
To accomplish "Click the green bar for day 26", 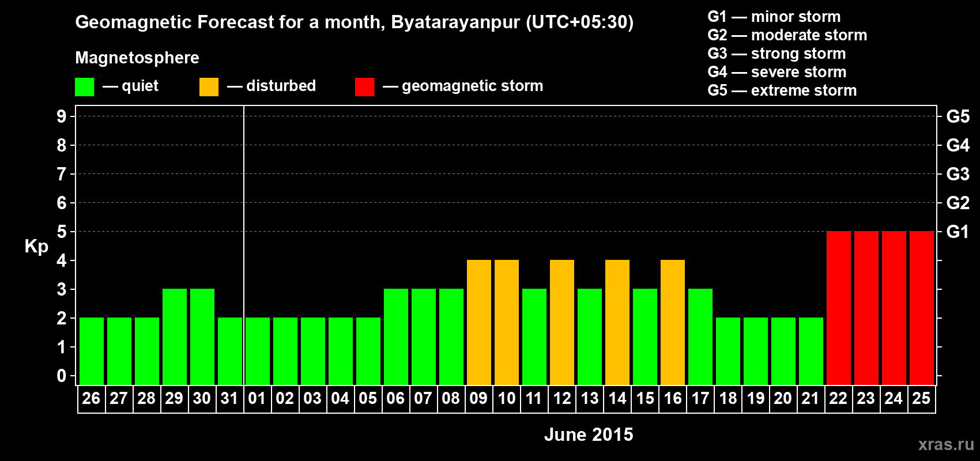I will (x=92, y=351).
